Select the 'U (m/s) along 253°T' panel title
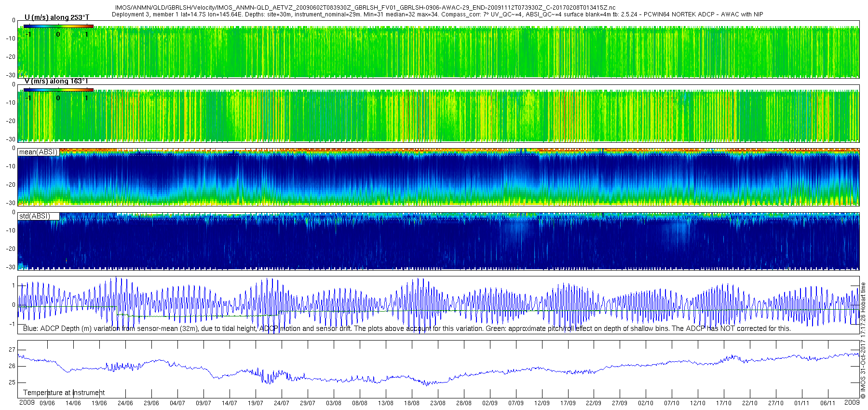 pos(57,17)
